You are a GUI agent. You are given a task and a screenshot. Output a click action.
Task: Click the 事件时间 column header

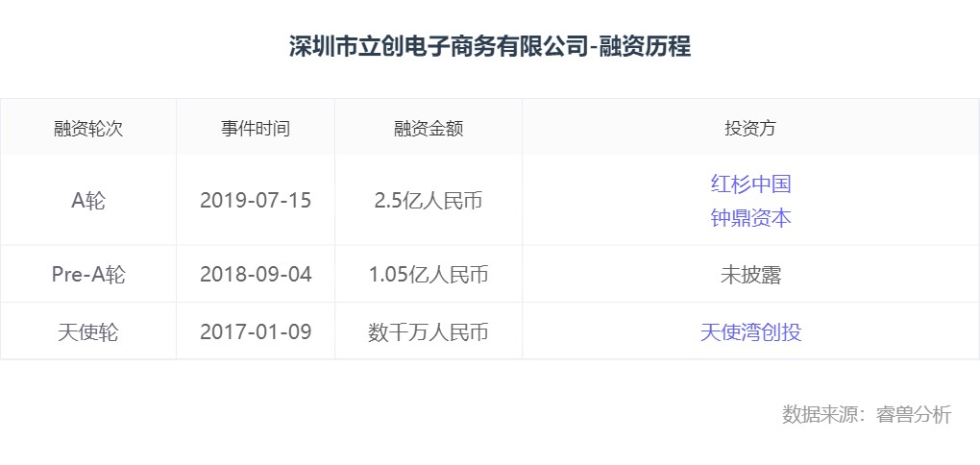point(256,128)
